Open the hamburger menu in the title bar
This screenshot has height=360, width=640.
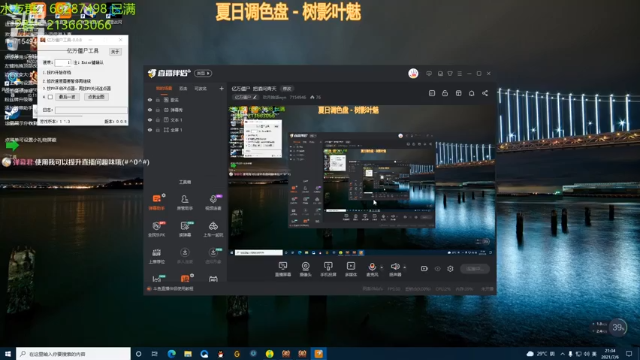(460, 73)
